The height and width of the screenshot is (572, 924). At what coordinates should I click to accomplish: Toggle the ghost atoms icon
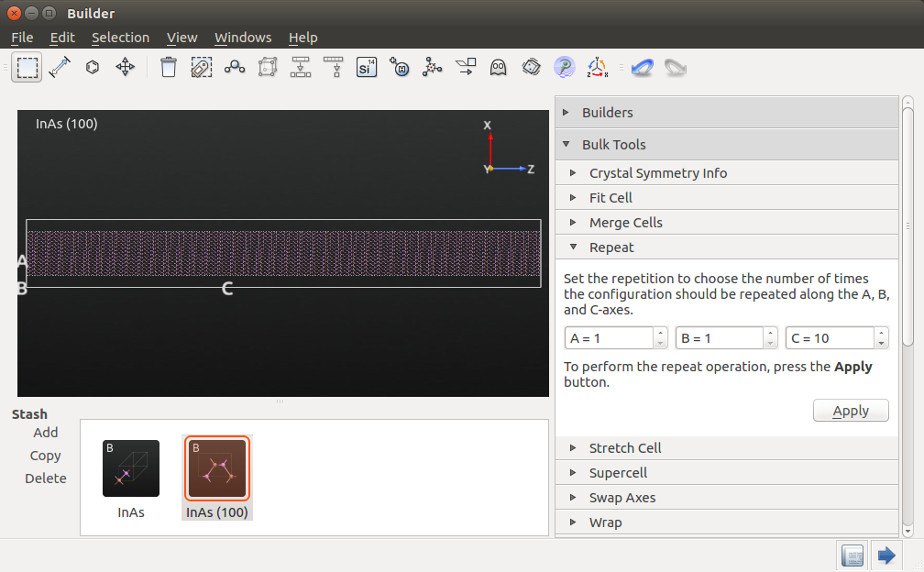coord(499,67)
